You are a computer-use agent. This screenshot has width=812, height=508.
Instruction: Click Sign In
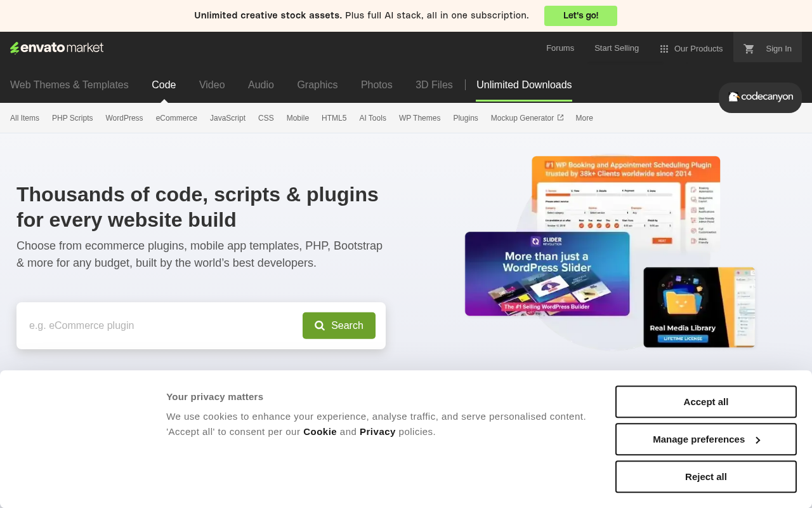pos(778,49)
